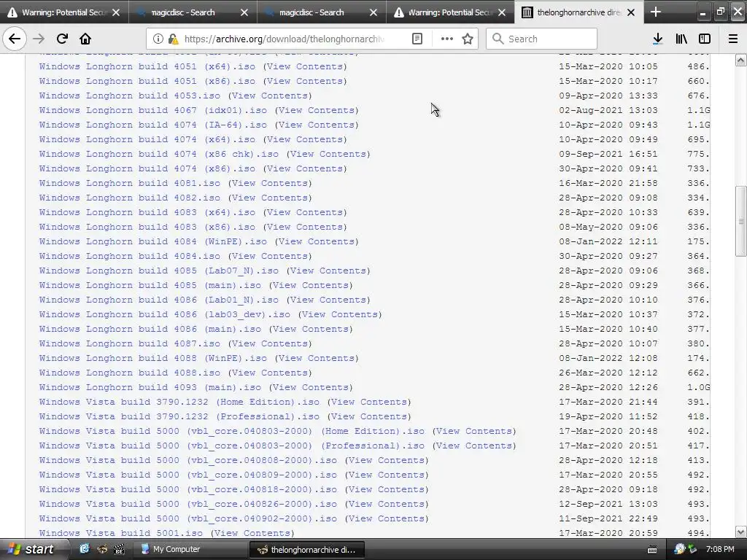
Task: Click the thelonghornarchive taskbar button
Action: point(307,549)
